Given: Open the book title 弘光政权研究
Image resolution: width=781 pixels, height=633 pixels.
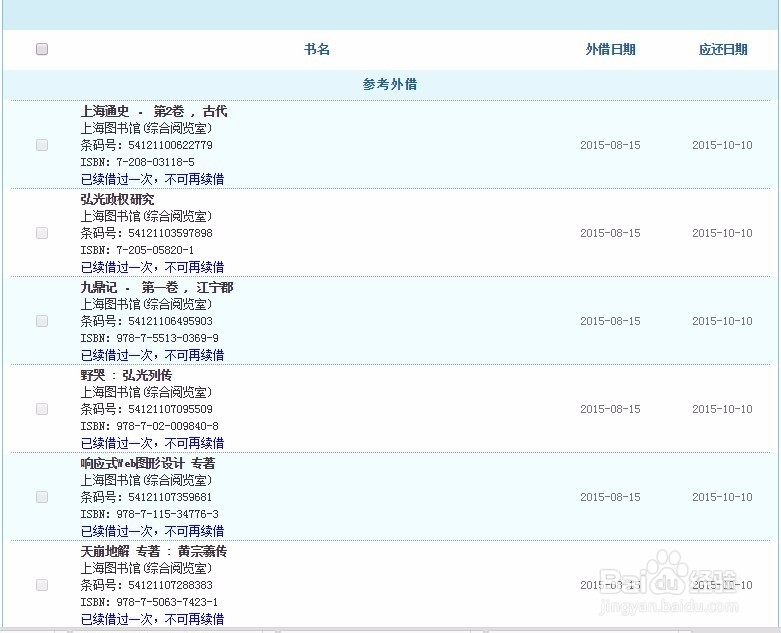Looking at the screenshot, I should tap(118, 199).
